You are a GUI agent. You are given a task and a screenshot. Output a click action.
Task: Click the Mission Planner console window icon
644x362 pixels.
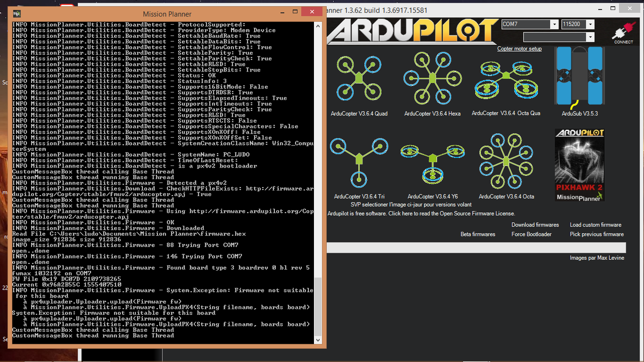17,14
